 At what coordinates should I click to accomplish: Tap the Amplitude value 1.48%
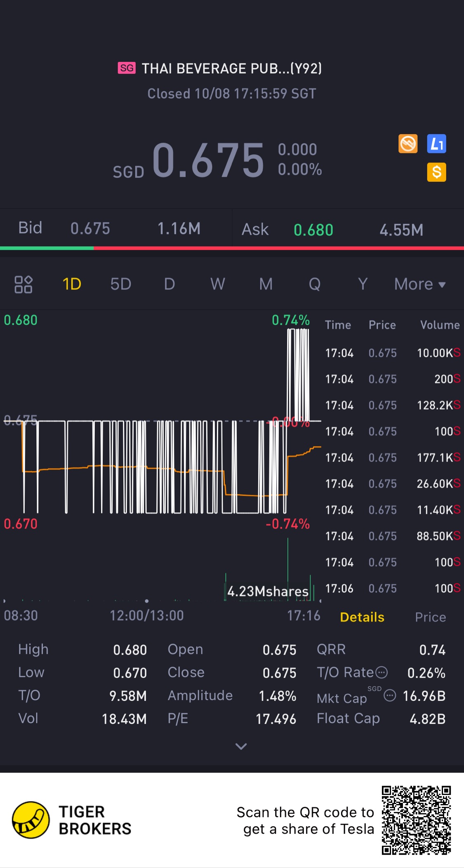pos(278,696)
